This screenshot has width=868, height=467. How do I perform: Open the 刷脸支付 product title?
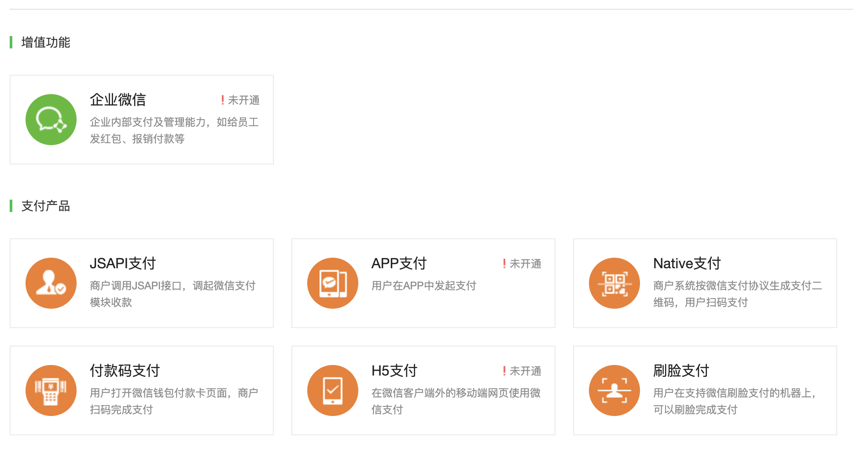click(x=681, y=371)
